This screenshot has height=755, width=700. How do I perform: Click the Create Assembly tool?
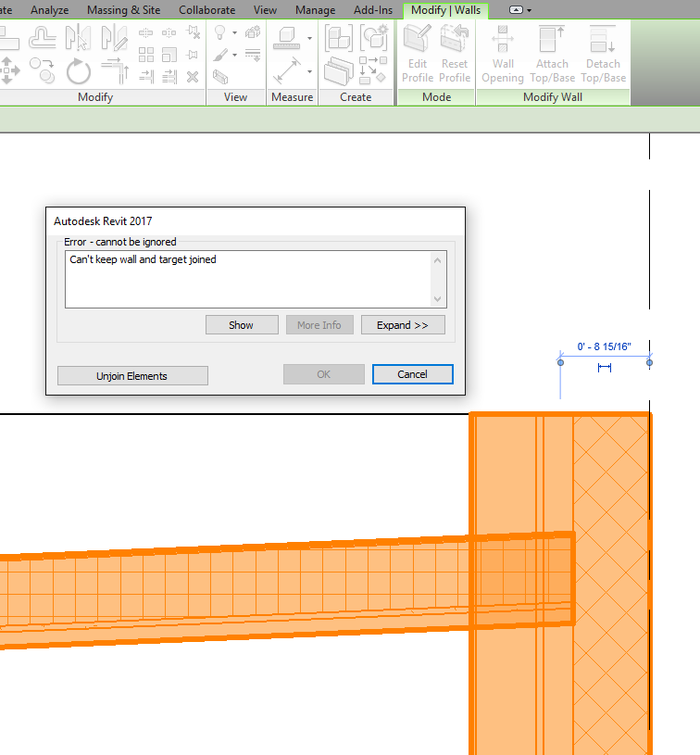(x=339, y=38)
